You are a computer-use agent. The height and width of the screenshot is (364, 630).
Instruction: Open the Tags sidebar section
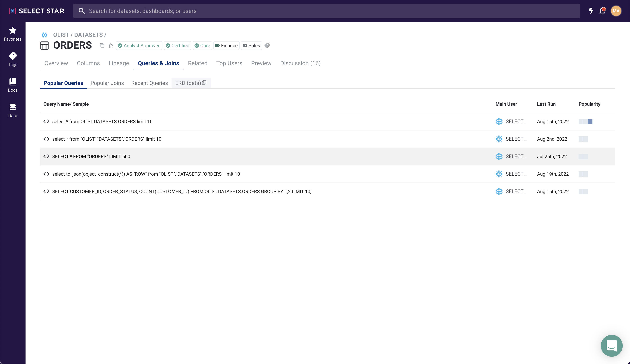pos(13,59)
